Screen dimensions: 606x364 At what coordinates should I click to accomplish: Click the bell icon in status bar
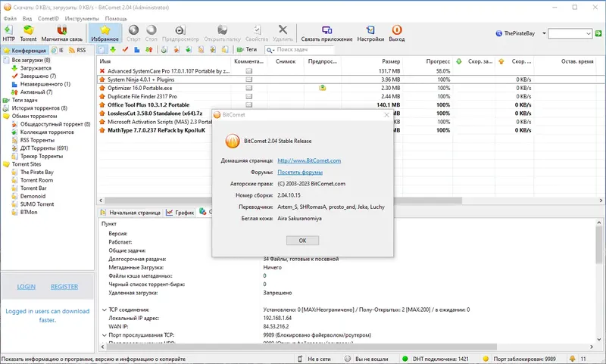pos(572,359)
